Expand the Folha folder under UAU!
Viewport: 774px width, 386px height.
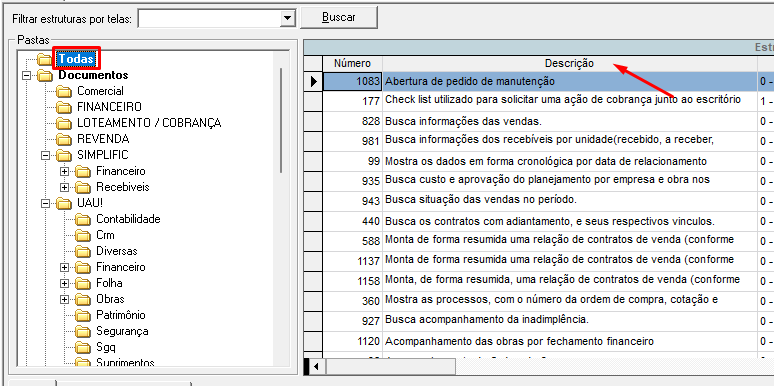[64, 284]
